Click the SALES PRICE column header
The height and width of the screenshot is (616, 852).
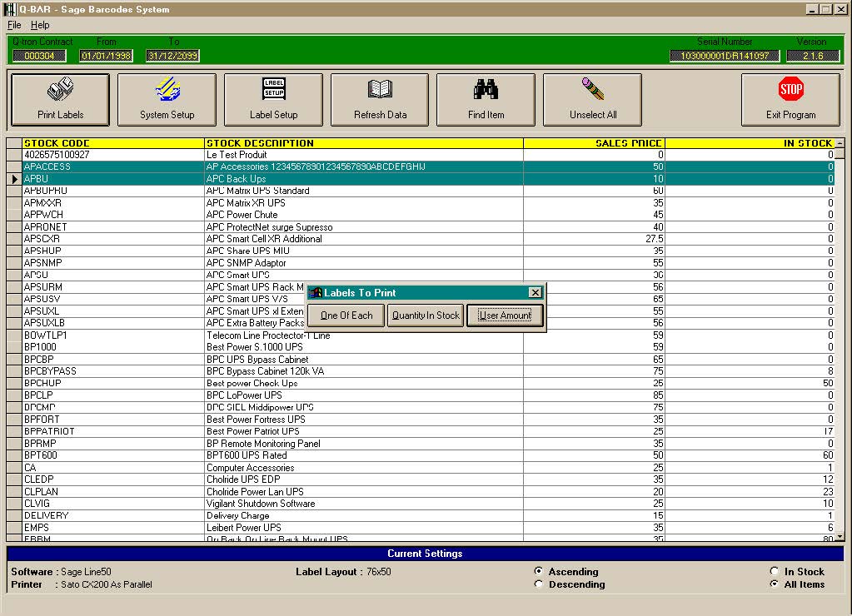tap(595, 143)
